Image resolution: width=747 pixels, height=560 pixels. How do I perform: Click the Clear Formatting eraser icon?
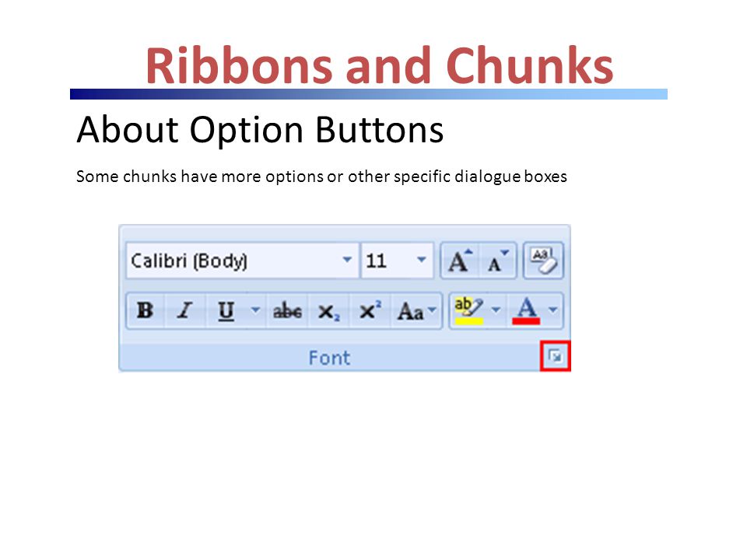(x=544, y=261)
